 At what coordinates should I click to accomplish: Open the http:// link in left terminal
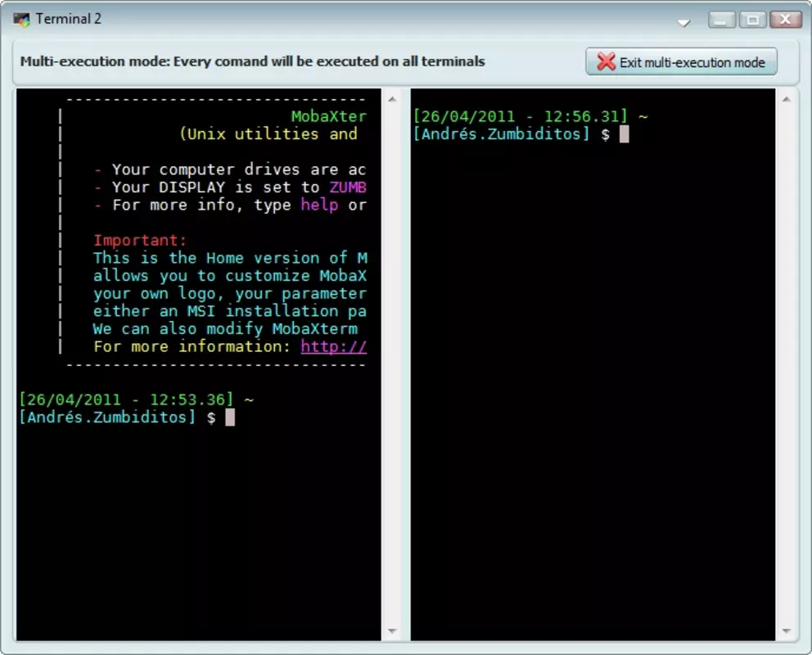tap(333, 346)
